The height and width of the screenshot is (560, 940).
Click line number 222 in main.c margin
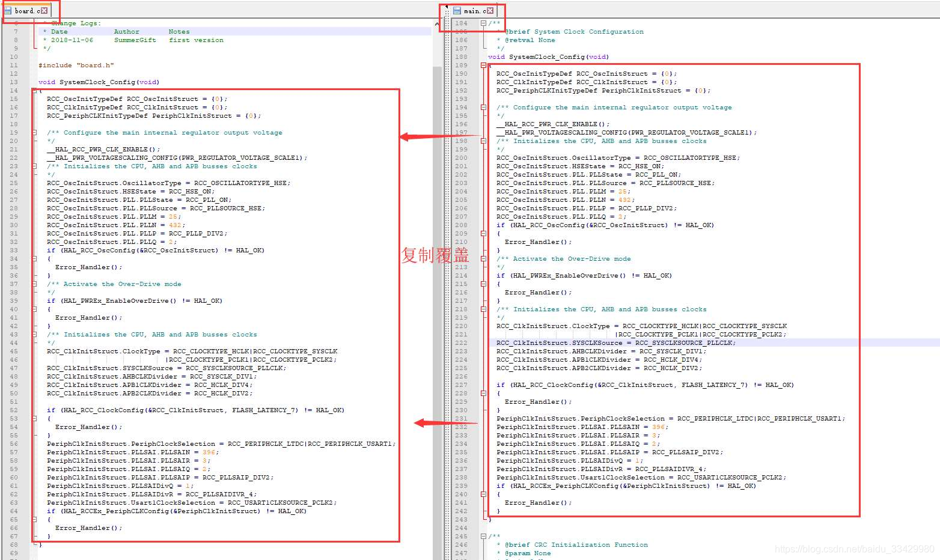coord(461,342)
